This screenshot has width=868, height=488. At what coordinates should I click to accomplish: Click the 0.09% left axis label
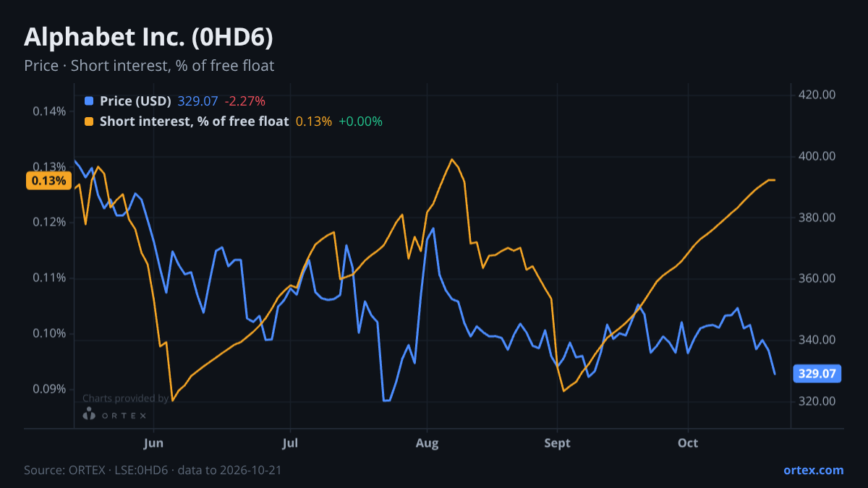click(x=50, y=389)
